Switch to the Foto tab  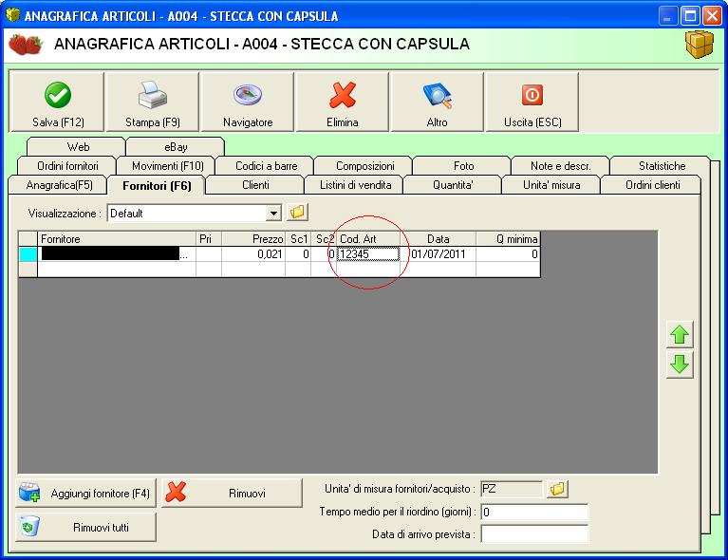[463, 166]
